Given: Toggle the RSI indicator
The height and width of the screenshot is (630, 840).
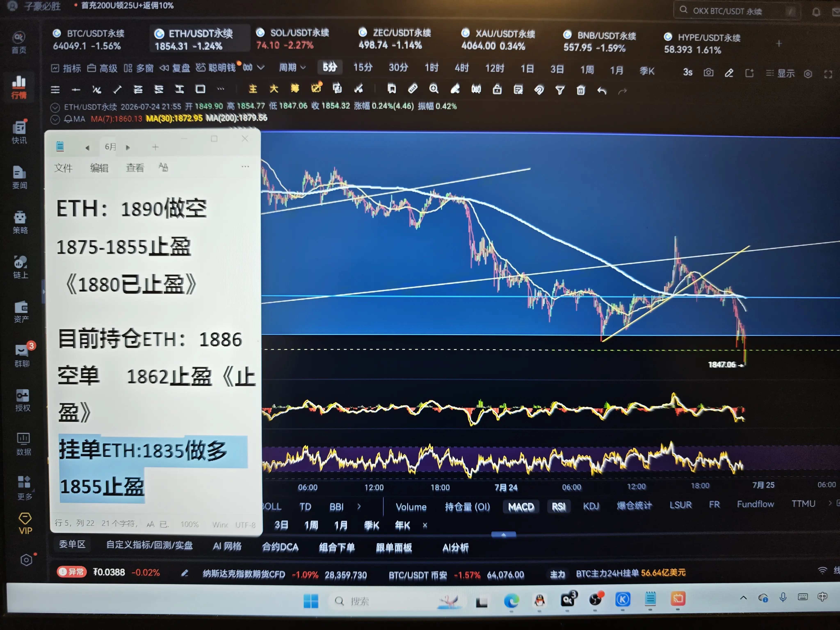Looking at the screenshot, I should [x=558, y=507].
